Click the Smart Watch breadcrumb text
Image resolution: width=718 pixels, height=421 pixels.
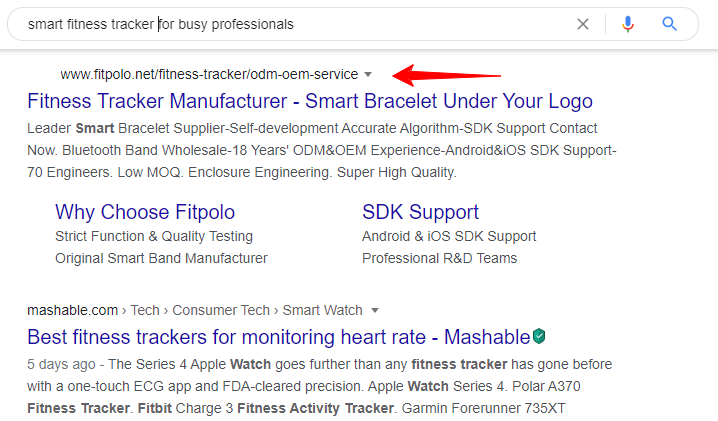322,310
